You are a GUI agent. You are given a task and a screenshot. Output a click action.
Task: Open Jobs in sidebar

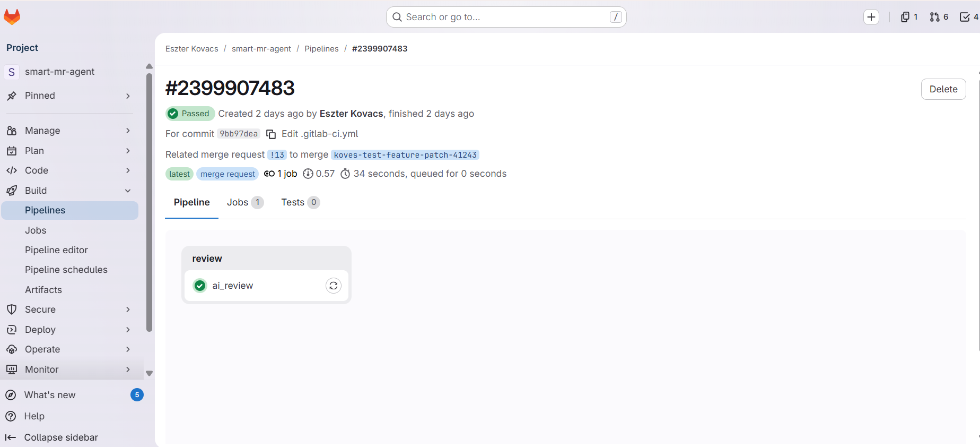click(x=70, y=230)
